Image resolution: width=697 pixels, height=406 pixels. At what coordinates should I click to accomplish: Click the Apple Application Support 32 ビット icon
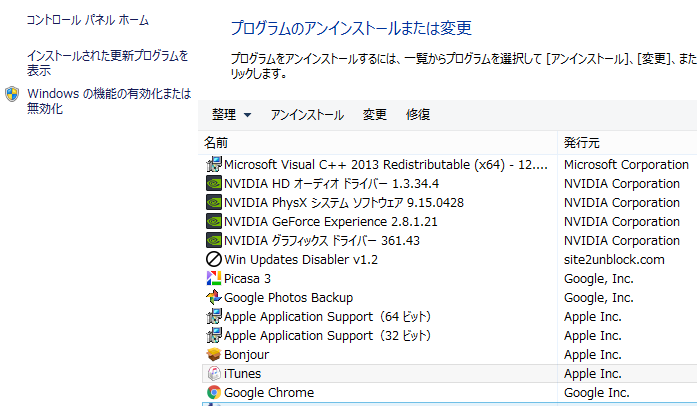[214, 335]
